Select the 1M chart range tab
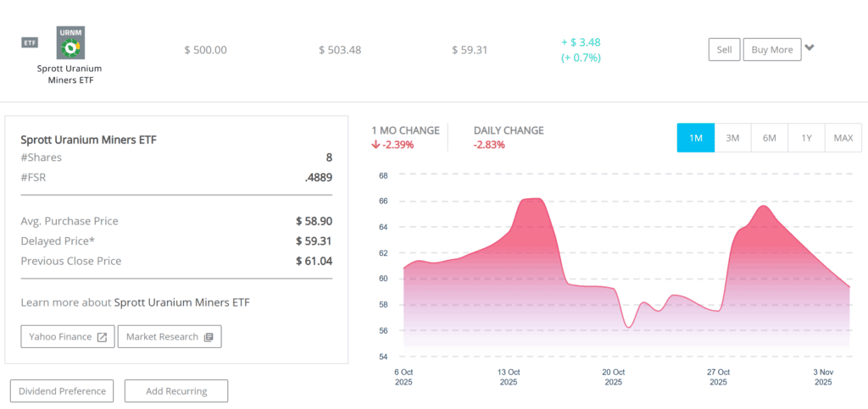This screenshot has height=409, width=868. click(x=695, y=138)
